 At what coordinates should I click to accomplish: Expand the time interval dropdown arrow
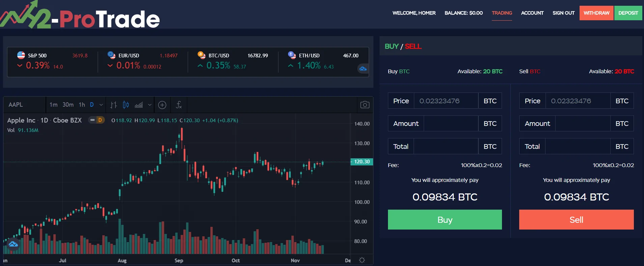(101, 105)
